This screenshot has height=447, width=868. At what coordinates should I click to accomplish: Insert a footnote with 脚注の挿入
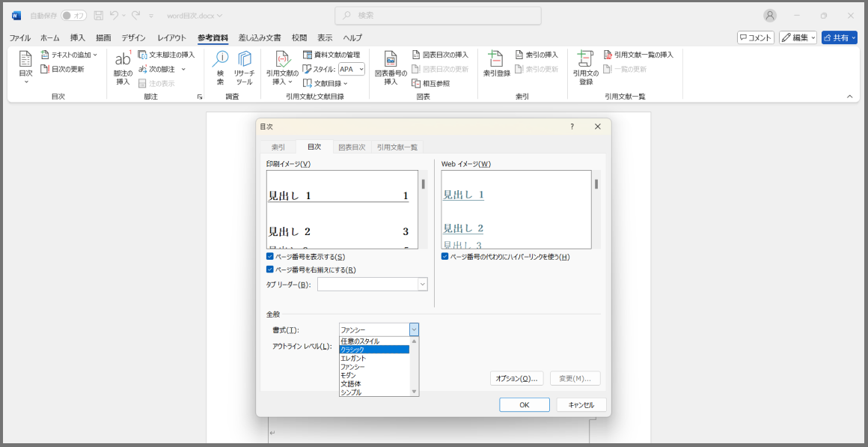[x=123, y=67]
